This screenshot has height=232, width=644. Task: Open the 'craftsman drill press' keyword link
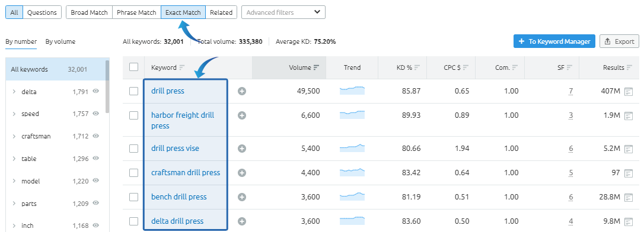(x=186, y=173)
